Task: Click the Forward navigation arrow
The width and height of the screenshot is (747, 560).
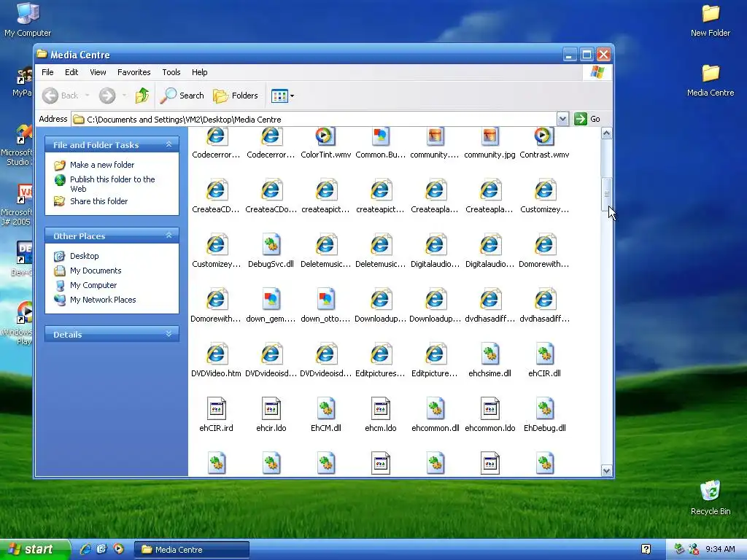Action: pos(107,96)
